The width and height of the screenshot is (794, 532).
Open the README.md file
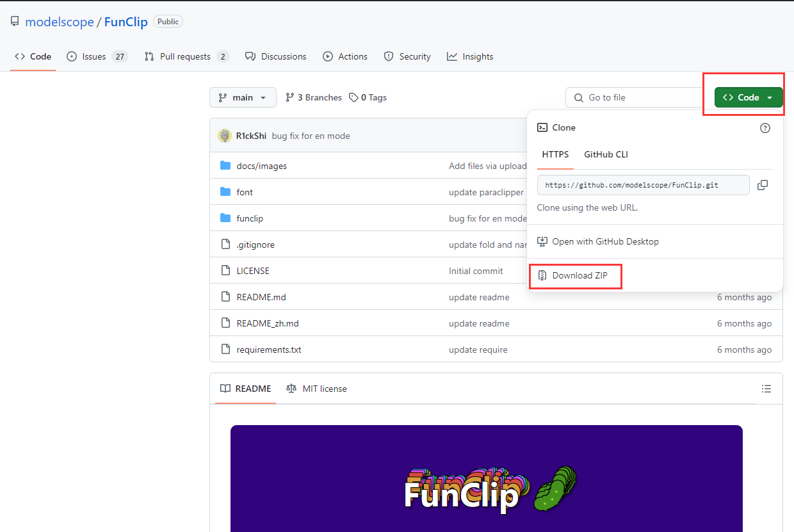(261, 297)
